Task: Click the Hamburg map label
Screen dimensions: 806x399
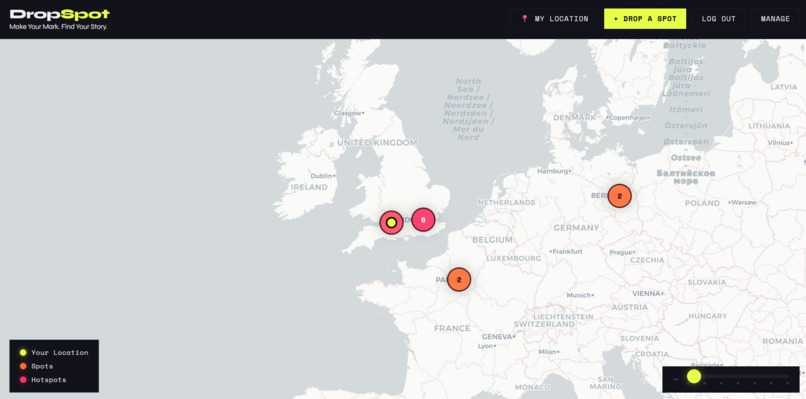Action: click(553, 171)
